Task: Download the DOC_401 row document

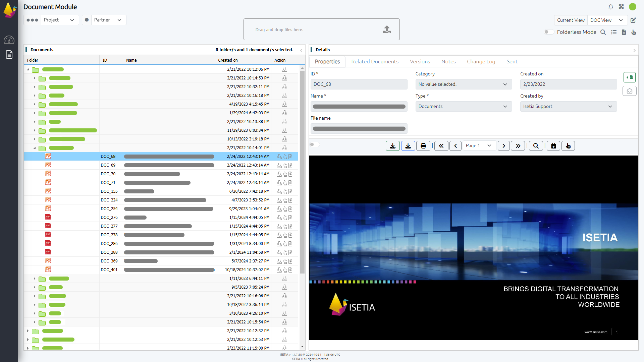Action: [279, 270]
